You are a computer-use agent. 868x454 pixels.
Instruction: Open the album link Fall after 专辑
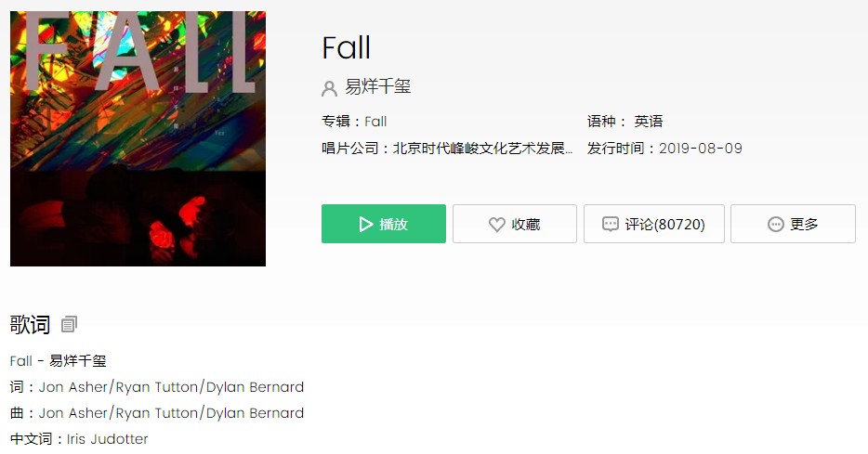375,122
